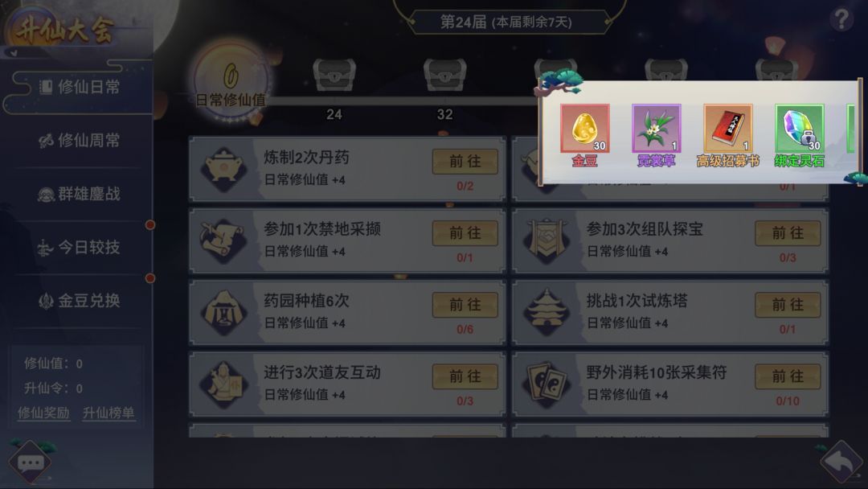868x489 pixels.
Task: Open the treasure chest at 32 points
Action: (x=445, y=75)
